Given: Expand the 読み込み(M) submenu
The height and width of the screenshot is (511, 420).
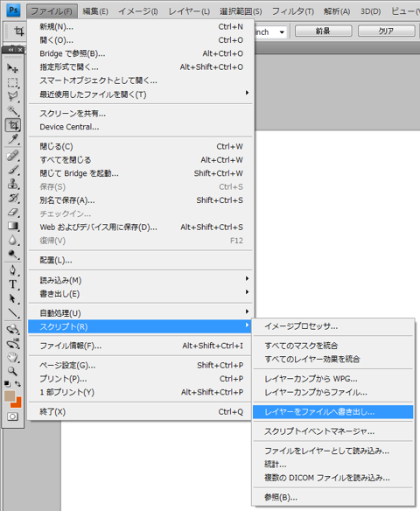Looking at the screenshot, I should [140, 280].
